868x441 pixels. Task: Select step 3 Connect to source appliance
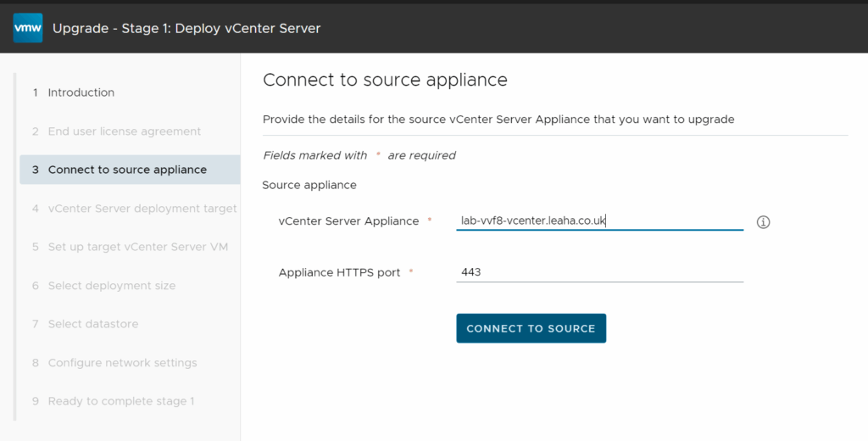point(130,170)
